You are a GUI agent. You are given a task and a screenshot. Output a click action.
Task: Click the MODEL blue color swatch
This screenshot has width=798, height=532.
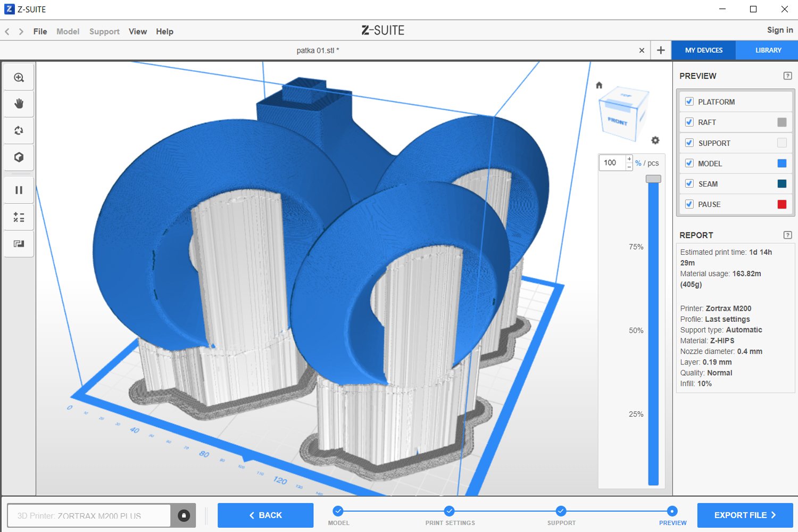click(x=782, y=163)
